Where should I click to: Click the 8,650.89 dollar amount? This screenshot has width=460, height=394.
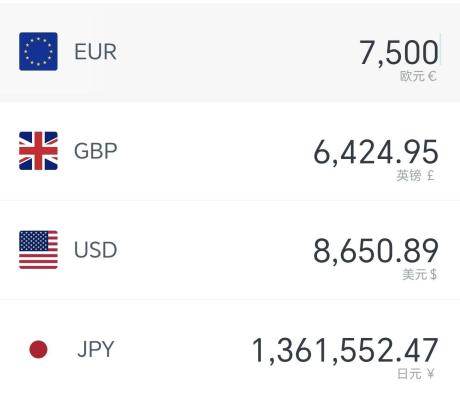(376, 251)
